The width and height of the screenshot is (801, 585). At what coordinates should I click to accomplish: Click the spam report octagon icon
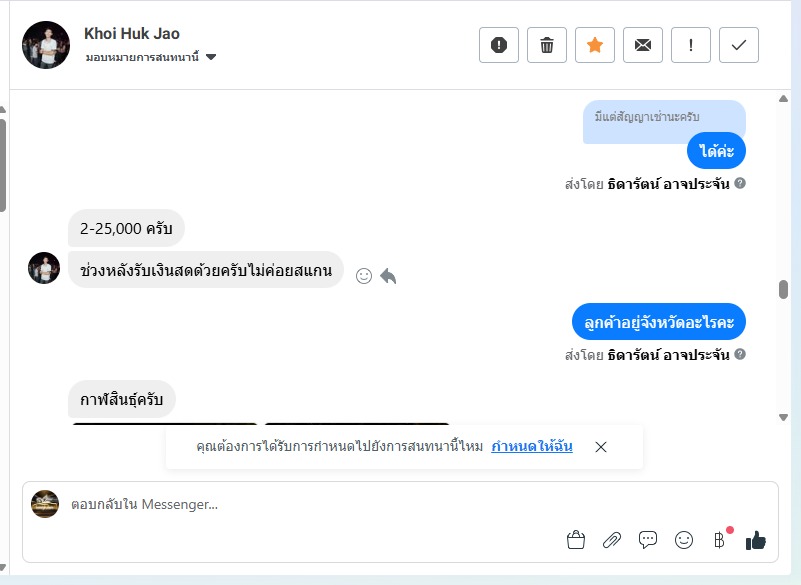coord(499,45)
